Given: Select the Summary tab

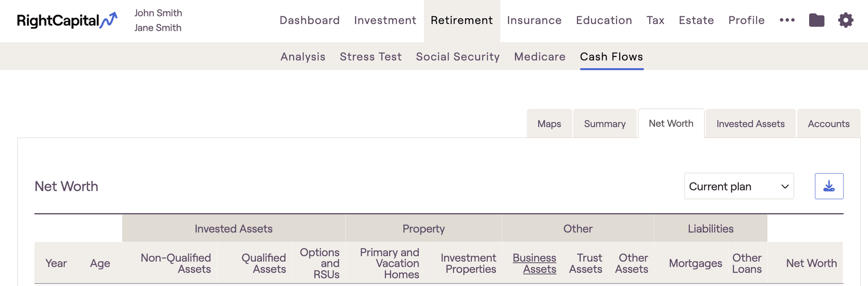Looking at the screenshot, I should 605,124.
